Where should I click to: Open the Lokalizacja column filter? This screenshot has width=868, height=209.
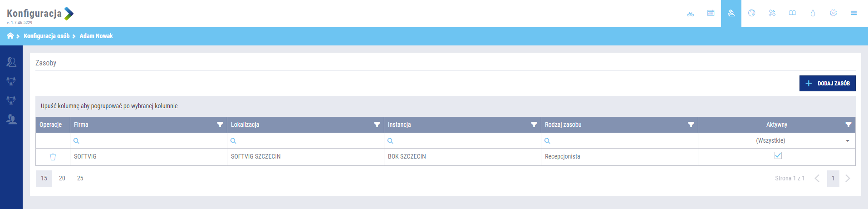(x=377, y=124)
